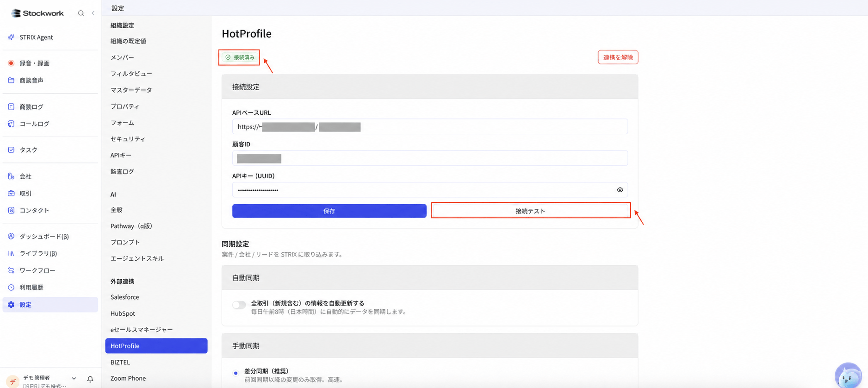Click the folder icon beside 商談音声
Image resolution: width=868 pixels, height=388 pixels.
11,80
